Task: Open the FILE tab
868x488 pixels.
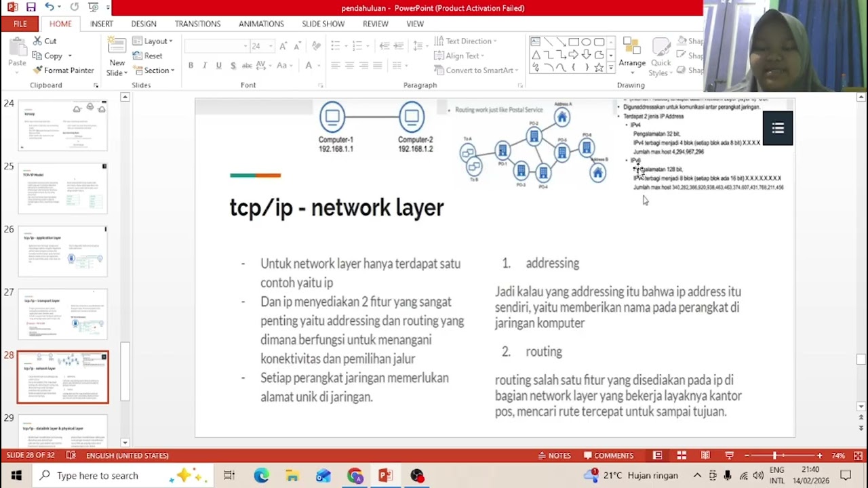Action: pos(20,24)
